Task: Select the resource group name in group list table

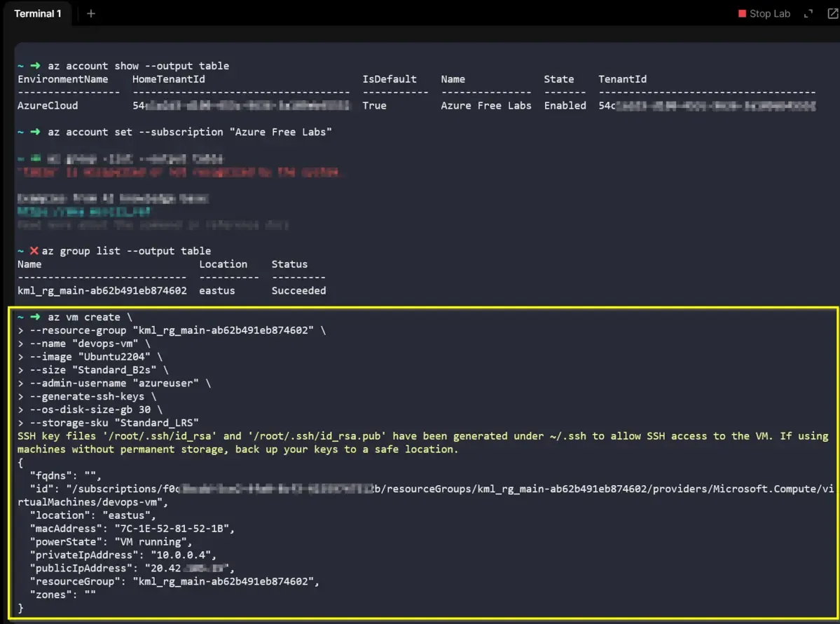Action: pyautogui.click(x=102, y=290)
